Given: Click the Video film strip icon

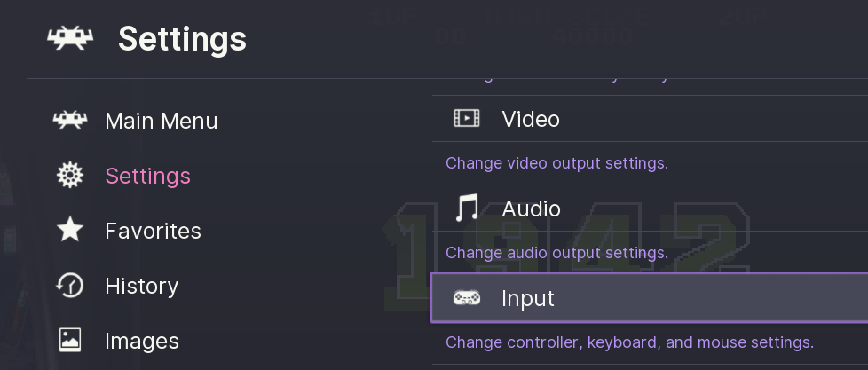Looking at the screenshot, I should click(467, 119).
